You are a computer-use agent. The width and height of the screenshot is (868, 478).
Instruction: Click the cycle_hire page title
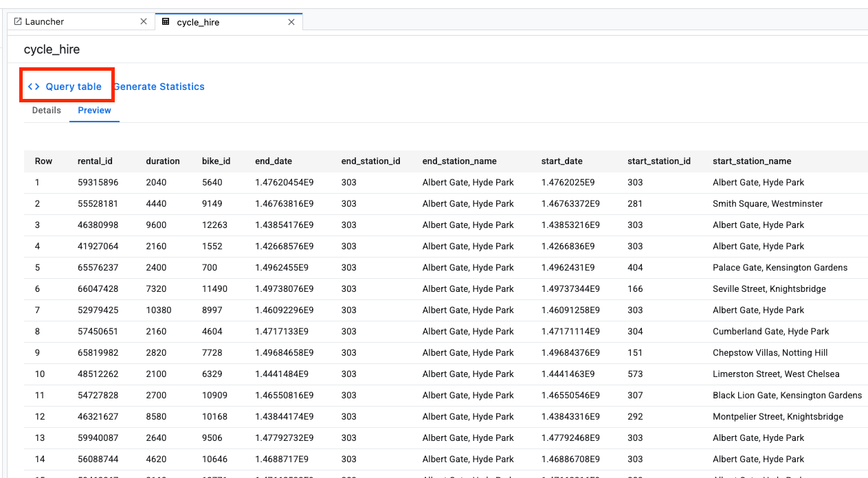click(x=52, y=49)
